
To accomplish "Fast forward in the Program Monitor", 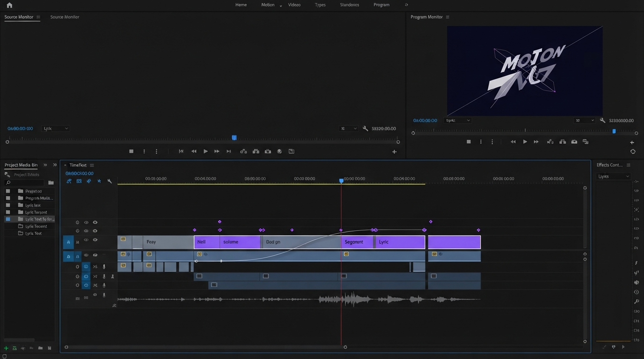I will [x=536, y=142].
